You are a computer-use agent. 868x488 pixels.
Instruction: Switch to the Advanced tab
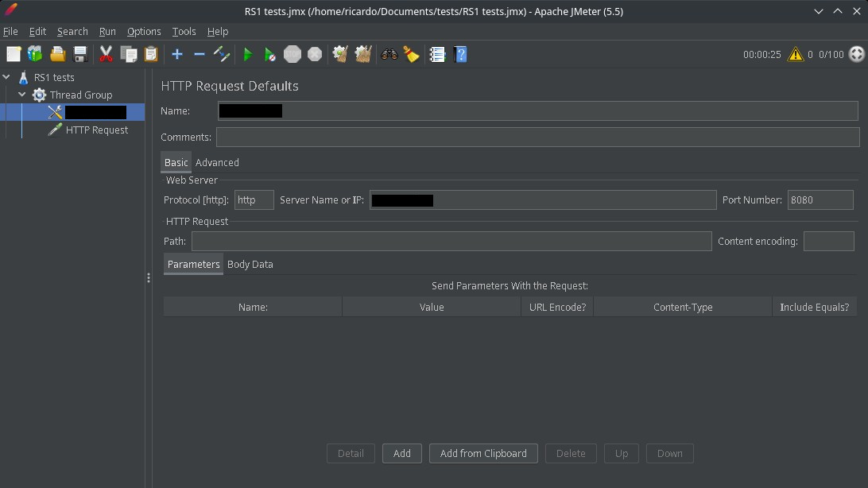(x=217, y=162)
